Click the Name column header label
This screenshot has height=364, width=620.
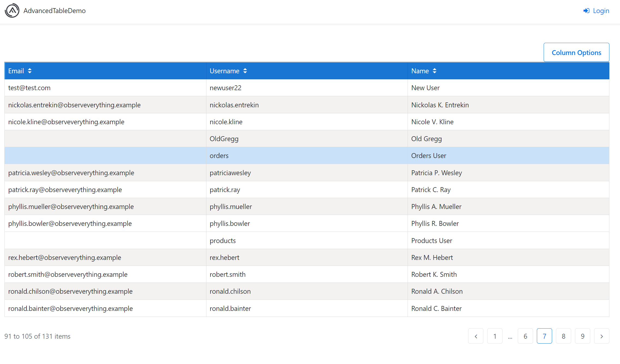pos(420,71)
